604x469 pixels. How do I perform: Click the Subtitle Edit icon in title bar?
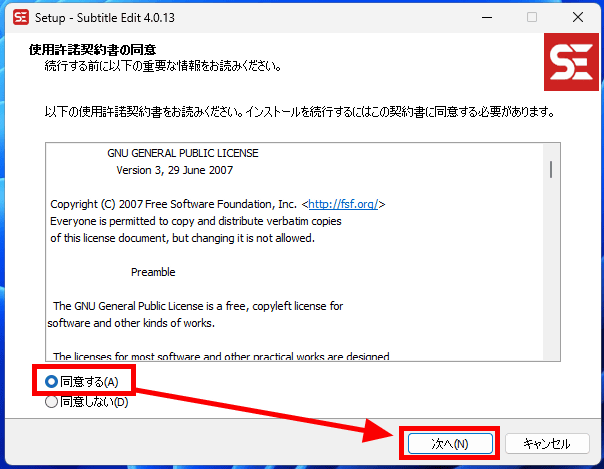pos(21,17)
